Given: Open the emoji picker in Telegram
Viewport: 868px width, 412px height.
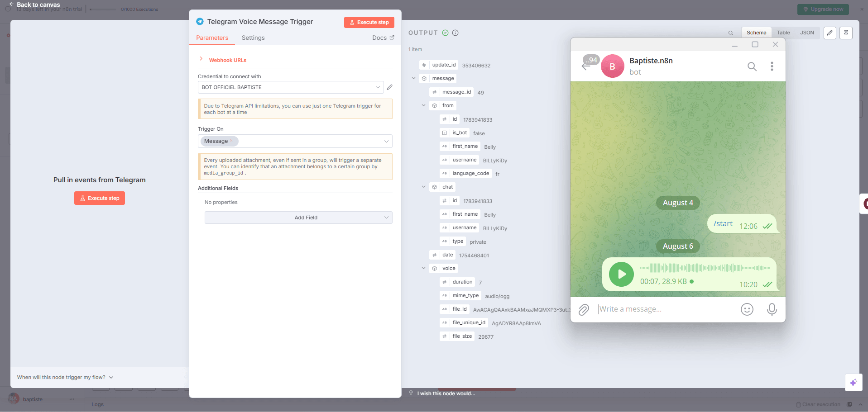Looking at the screenshot, I should pos(747,309).
